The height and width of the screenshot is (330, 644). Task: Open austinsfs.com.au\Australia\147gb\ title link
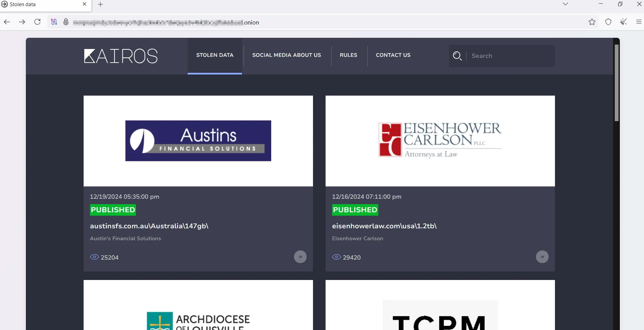[149, 226]
